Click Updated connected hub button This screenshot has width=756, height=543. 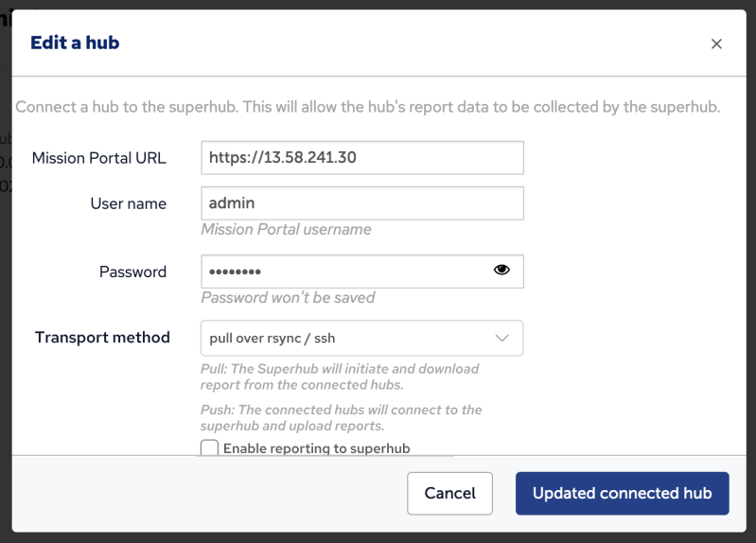(x=622, y=493)
